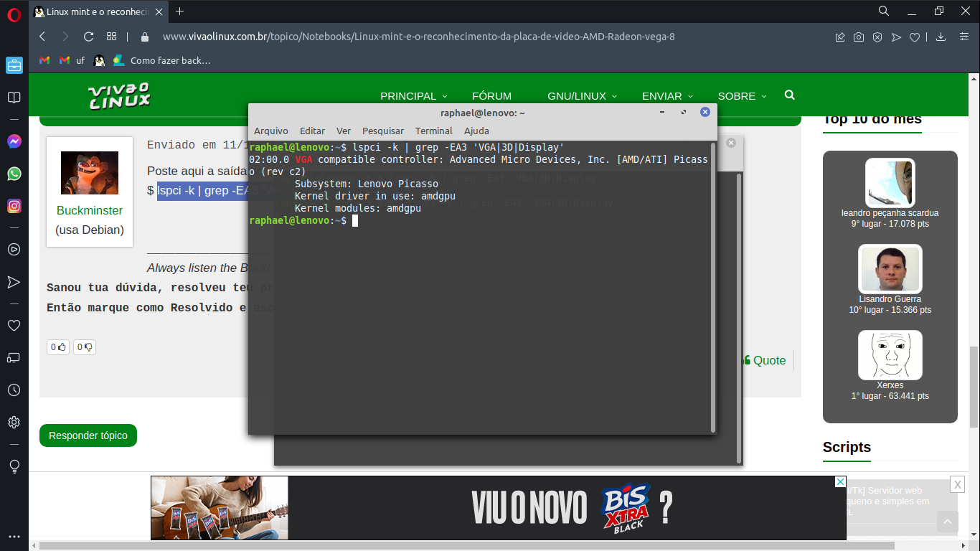Open Lisandro Guerra's profile photo

tap(890, 268)
